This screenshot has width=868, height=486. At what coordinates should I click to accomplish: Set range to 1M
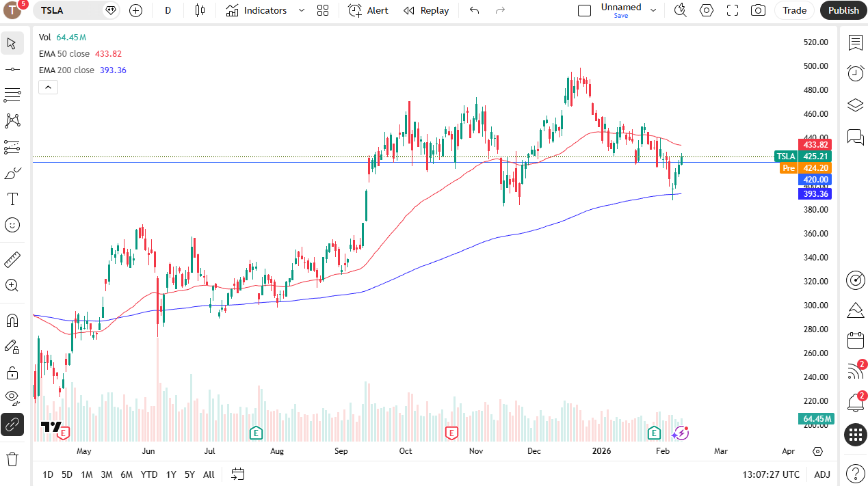tap(87, 474)
